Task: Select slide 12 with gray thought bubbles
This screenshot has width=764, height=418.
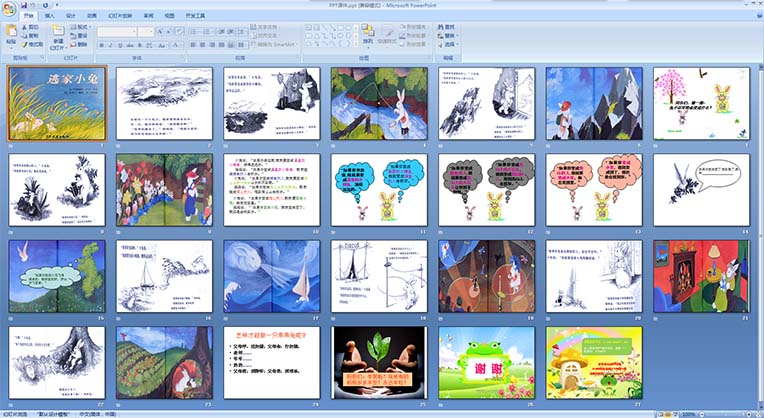Action: click(x=487, y=190)
